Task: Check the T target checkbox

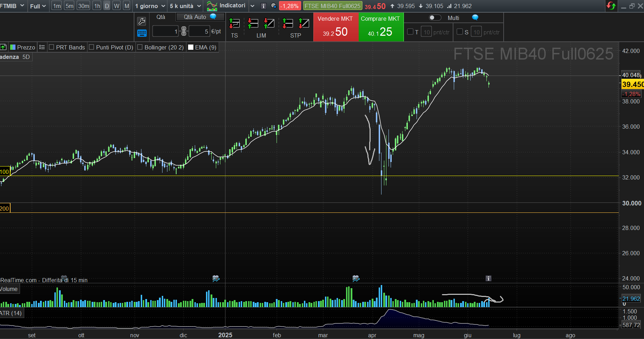Action: pyautogui.click(x=410, y=32)
